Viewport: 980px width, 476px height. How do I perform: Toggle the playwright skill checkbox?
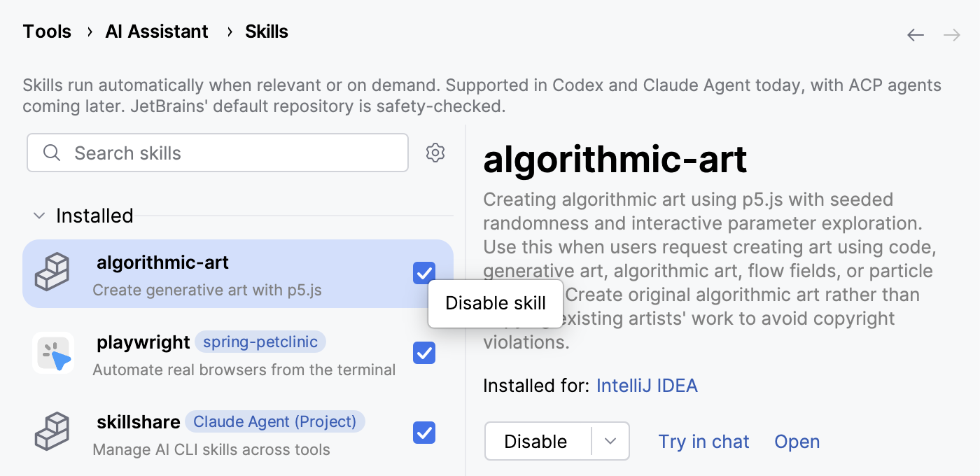point(424,353)
